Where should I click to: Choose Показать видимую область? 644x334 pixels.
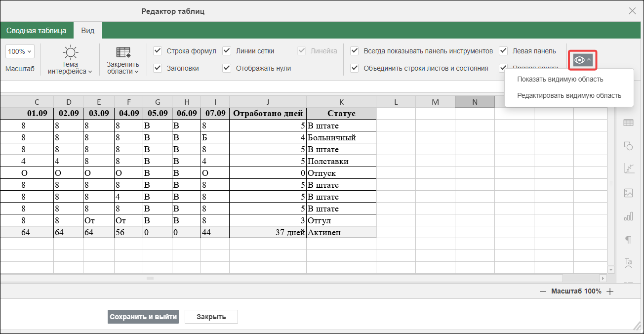pos(560,79)
